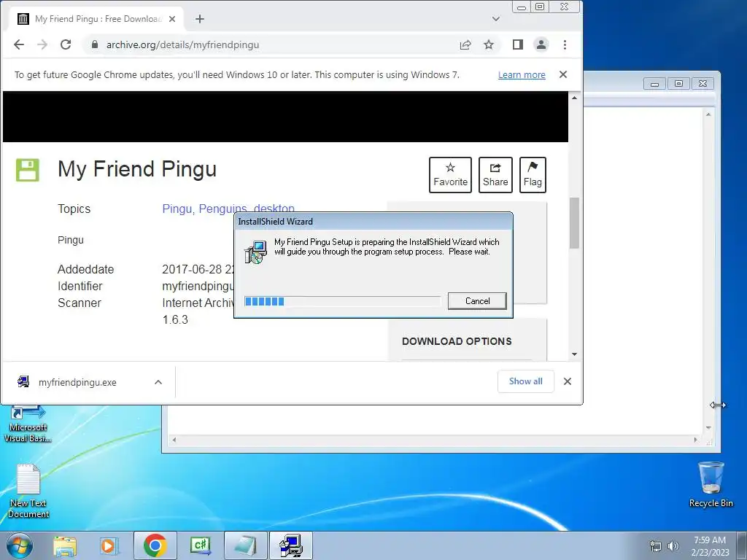Open a new Chrome tab

[x=200, y=19]
